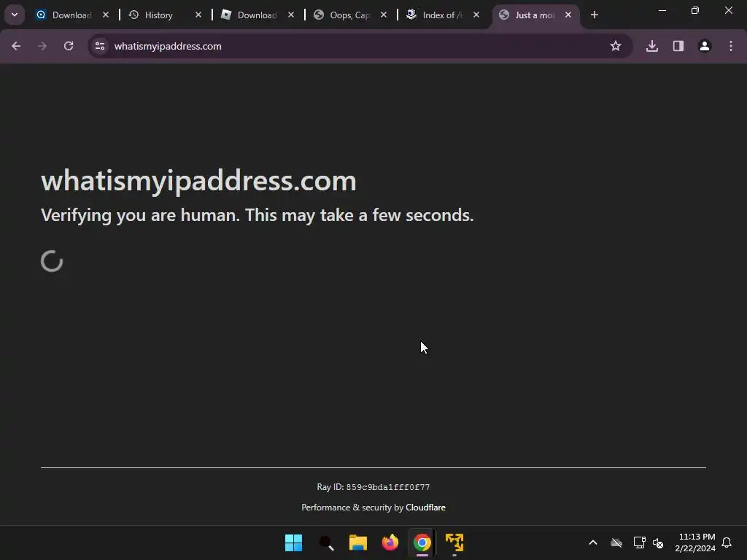Minimize the Chrome window
Image resolution: width=747 pixels, height=560 pixels.
[x=662, y=10]
